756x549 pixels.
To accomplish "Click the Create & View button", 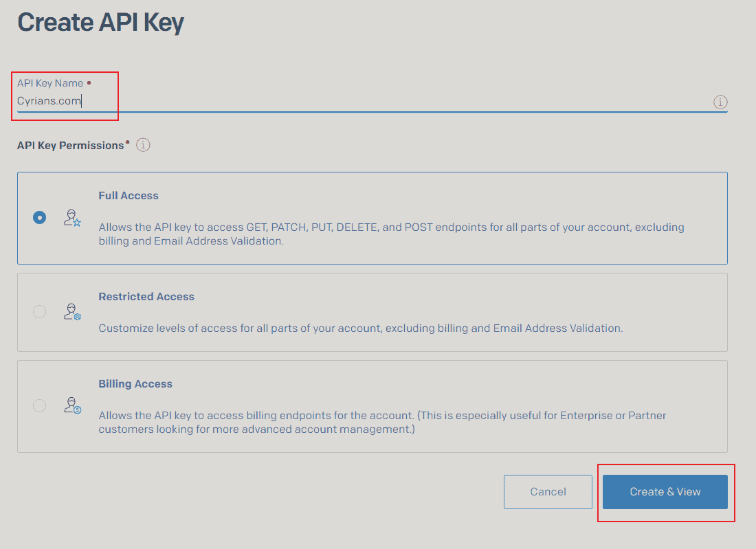I will [x=665, y=491].
